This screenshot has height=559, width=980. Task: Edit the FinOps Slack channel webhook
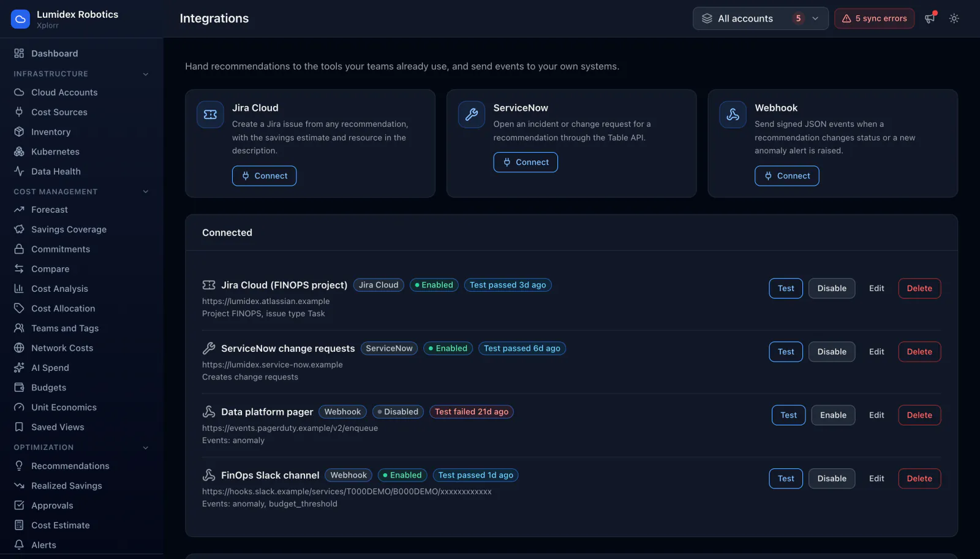tap(876, 479)
